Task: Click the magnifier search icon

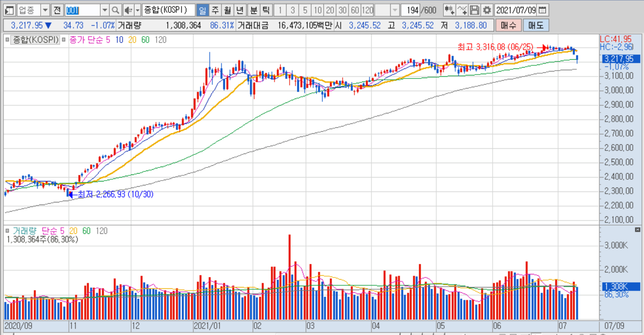Action: click(x=115, y=10)
